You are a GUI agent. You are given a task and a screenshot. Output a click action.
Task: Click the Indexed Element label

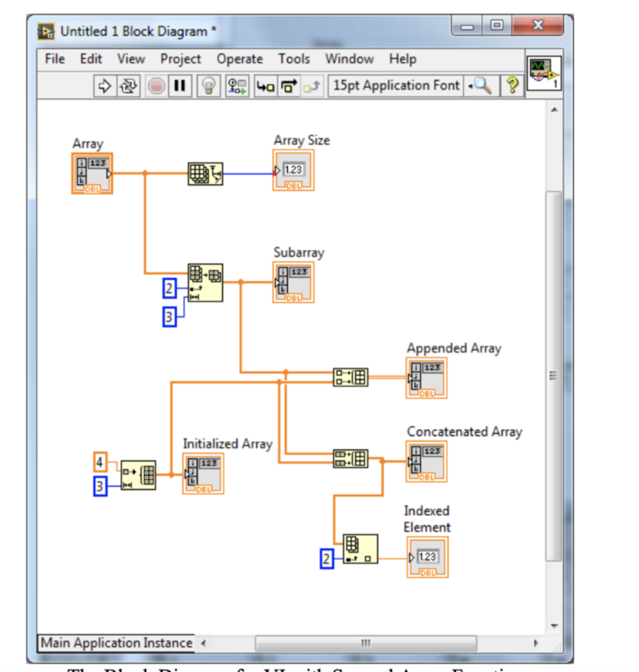pos(427,519)
